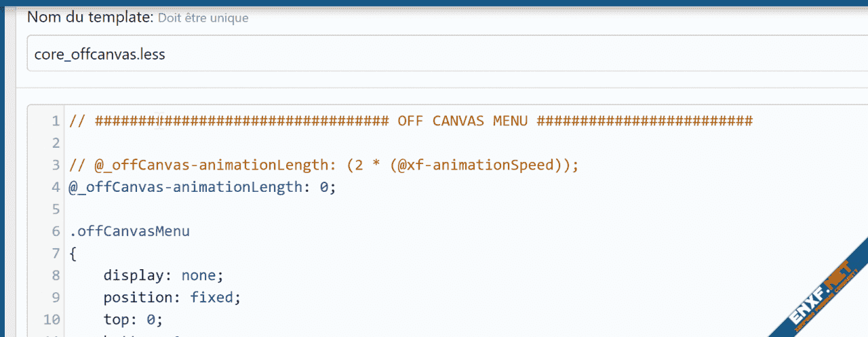Place cursor on "top: 0;" line
Viewport: 868px width, 337px height.
point(134,319)
